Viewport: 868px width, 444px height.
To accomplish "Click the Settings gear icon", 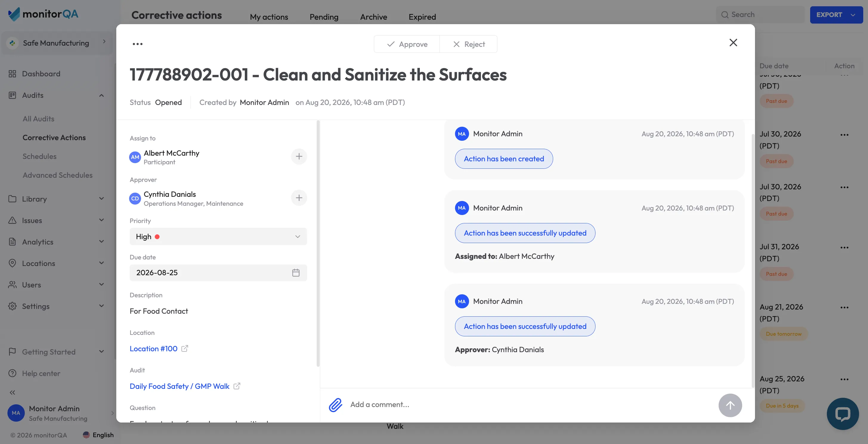I will coord(13,306).
